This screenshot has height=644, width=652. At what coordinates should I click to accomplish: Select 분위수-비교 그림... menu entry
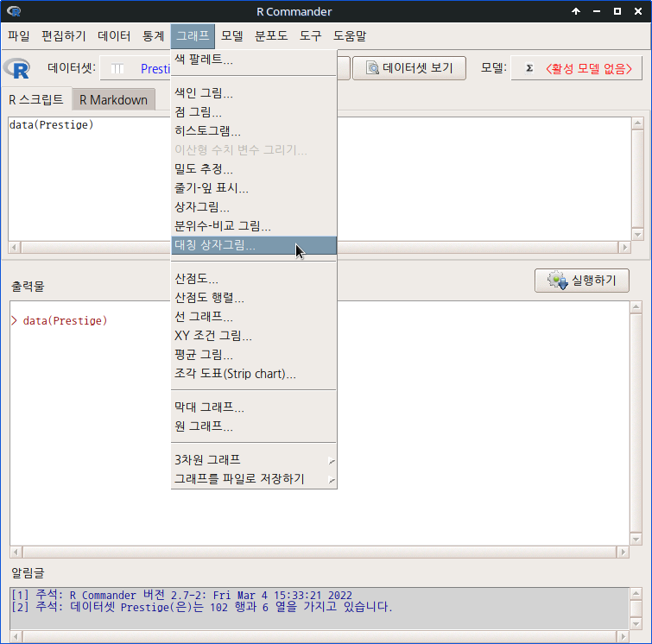[x=254, y=226]
